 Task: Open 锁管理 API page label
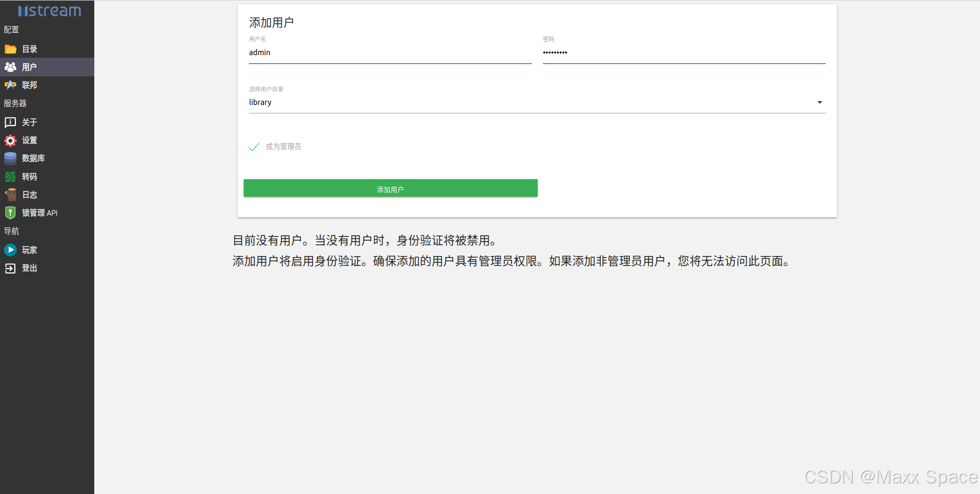40,213
